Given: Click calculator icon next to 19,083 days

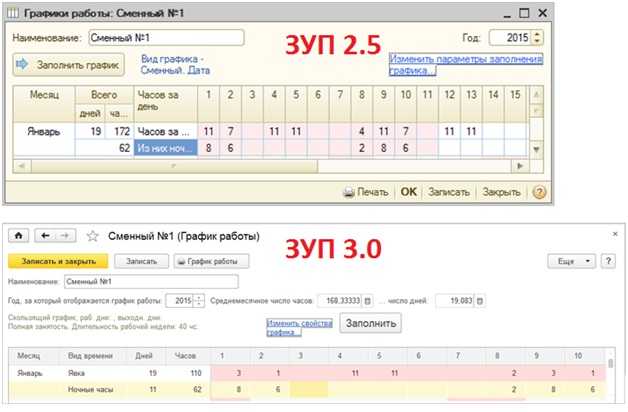Looking at the screenshot, I should pyautogui.click(x=480, y=301).
